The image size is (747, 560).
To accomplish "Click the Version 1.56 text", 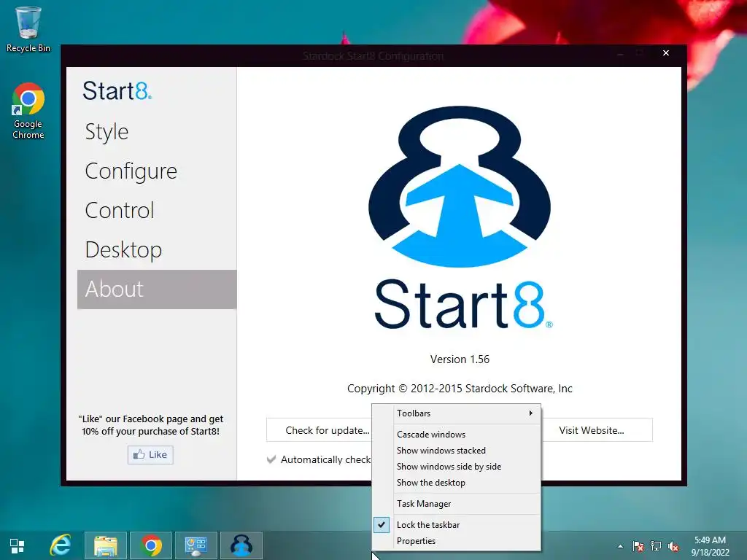I will point(460,359).
